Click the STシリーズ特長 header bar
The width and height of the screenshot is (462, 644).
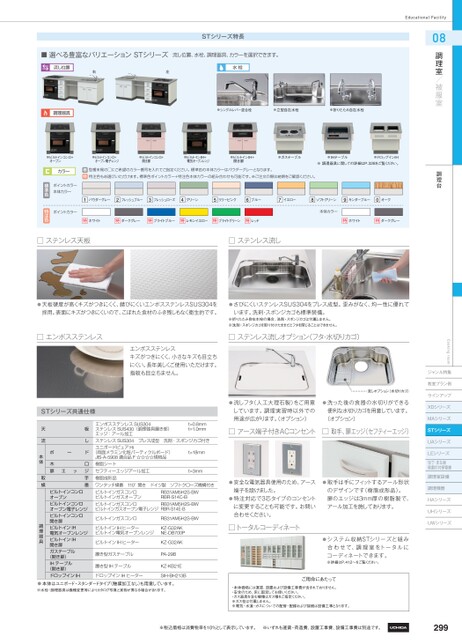223,37
